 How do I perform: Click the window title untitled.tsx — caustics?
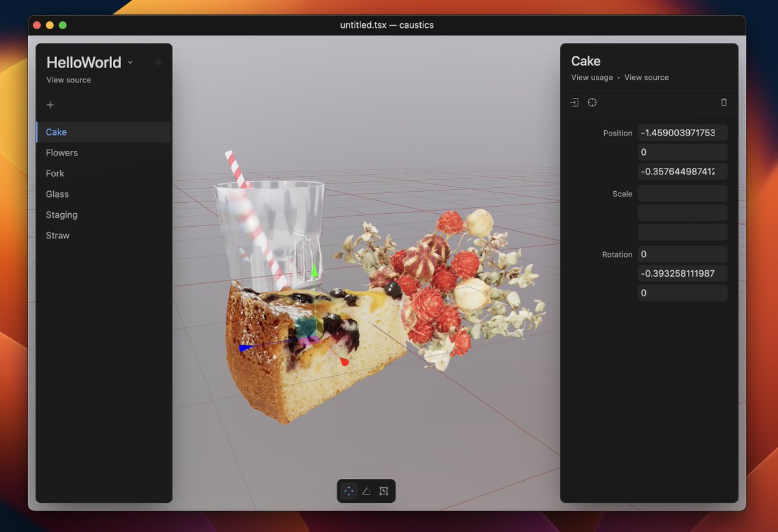pos(387,25)
